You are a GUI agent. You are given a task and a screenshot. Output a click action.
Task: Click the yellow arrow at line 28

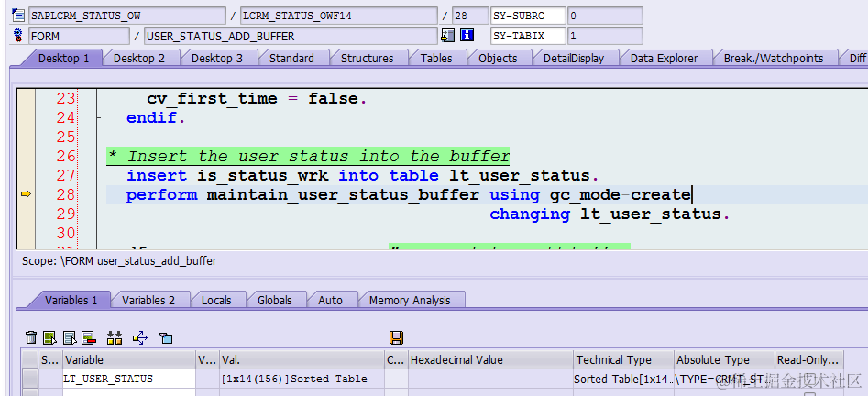tap(26, 193)
